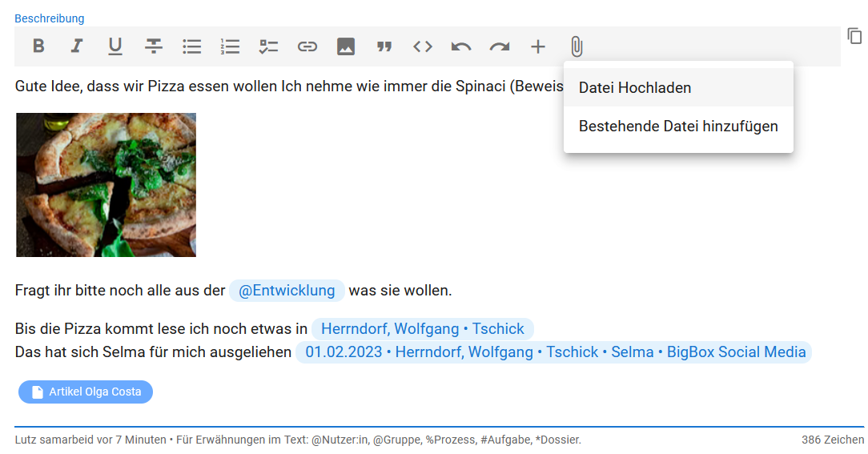
Task: Insert an image using picture icon
Action: [x=346, y=46]
